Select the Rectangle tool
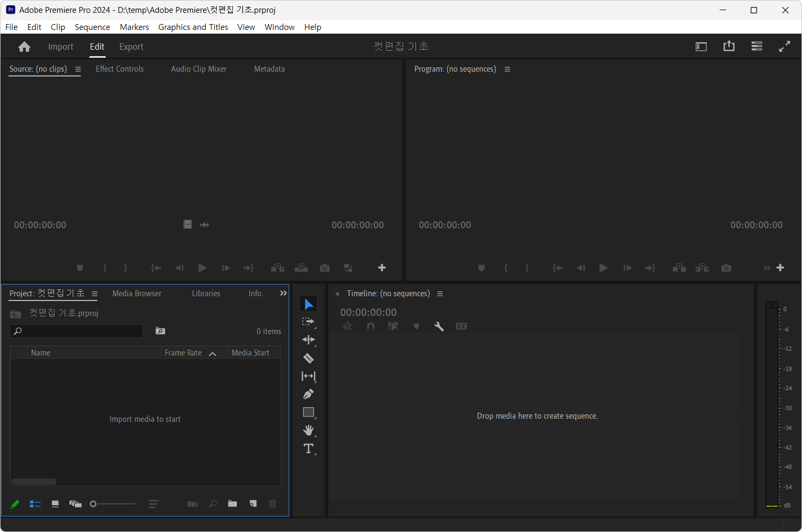Viewport: 802px width, 532px height. (309, 412)
